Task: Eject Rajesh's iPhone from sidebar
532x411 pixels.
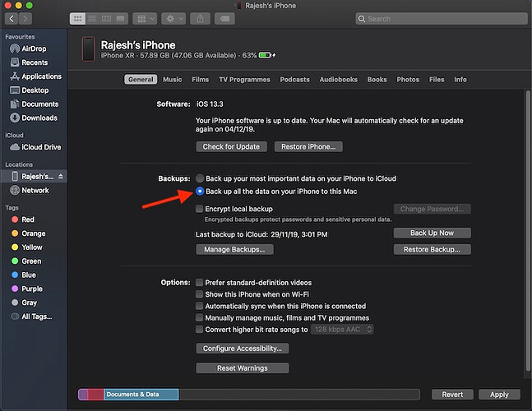Action: click(61, 177)
